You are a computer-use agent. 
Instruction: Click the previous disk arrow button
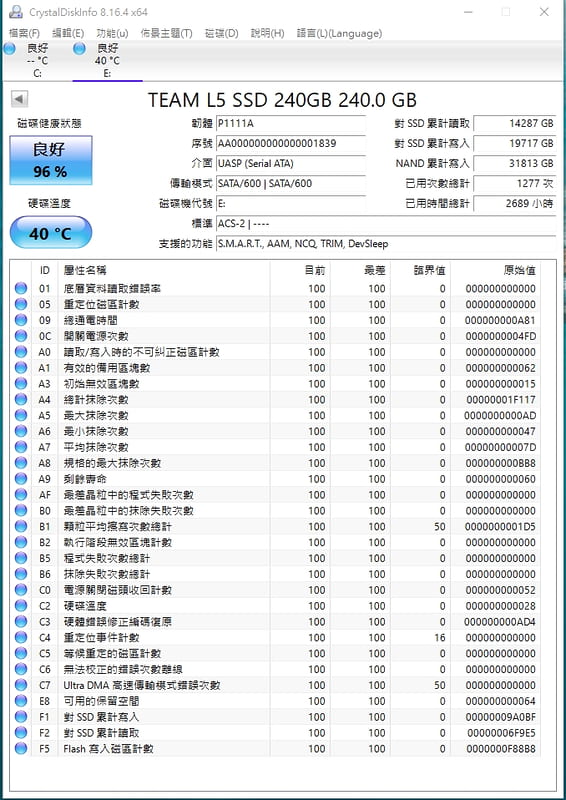pyautogui.click(x=19, y=99)
